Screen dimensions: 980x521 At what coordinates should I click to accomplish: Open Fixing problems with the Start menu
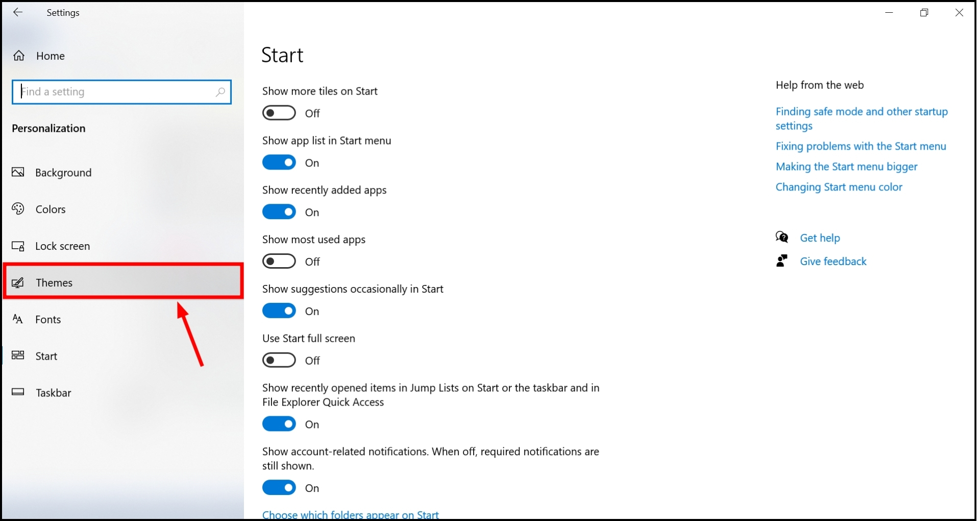point(861,146)
